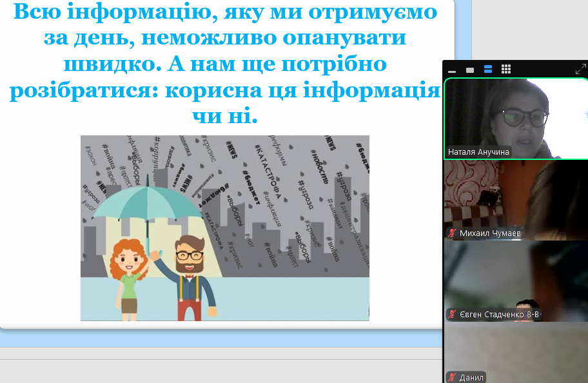Select the vertical thumbnail strip view

click(488, 70)
